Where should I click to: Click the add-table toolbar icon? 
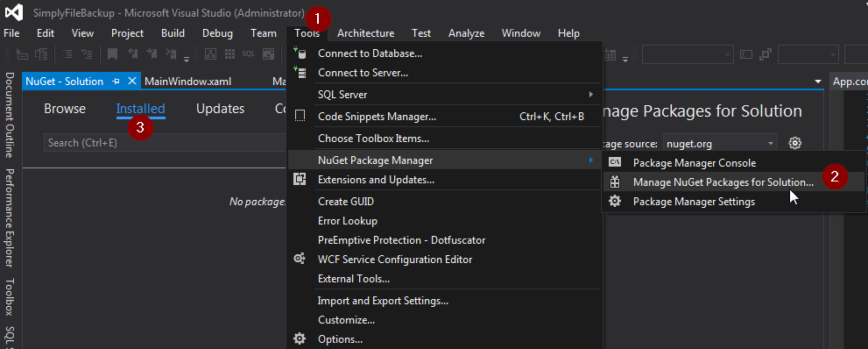click(x=610, y=55)
